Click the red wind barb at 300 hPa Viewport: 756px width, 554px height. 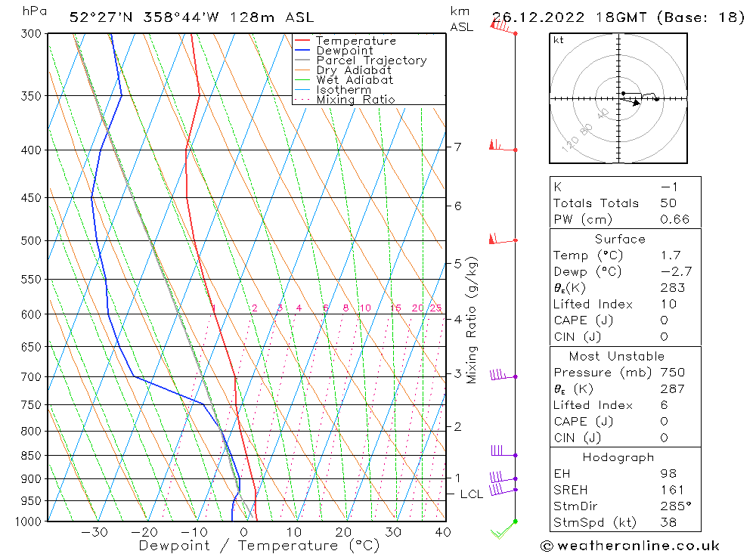[x=503, y=27]
